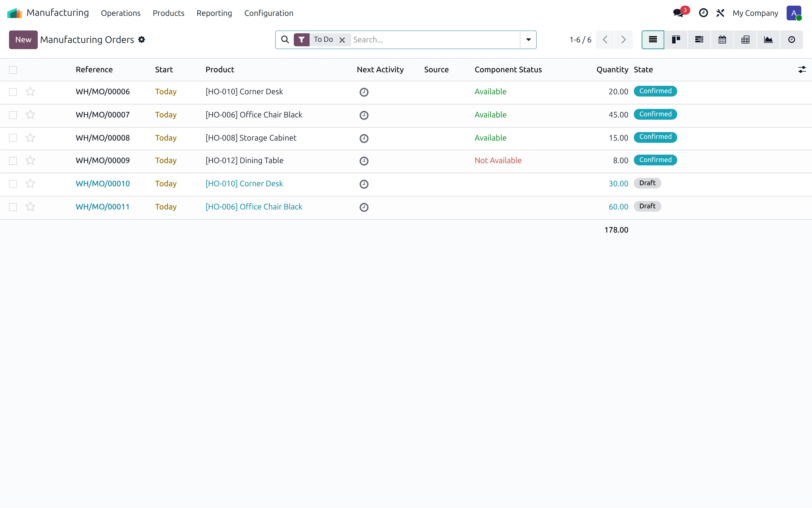
Task: Open next activity clock for WH/MO/00011
Action: click(x=364, y=207)
